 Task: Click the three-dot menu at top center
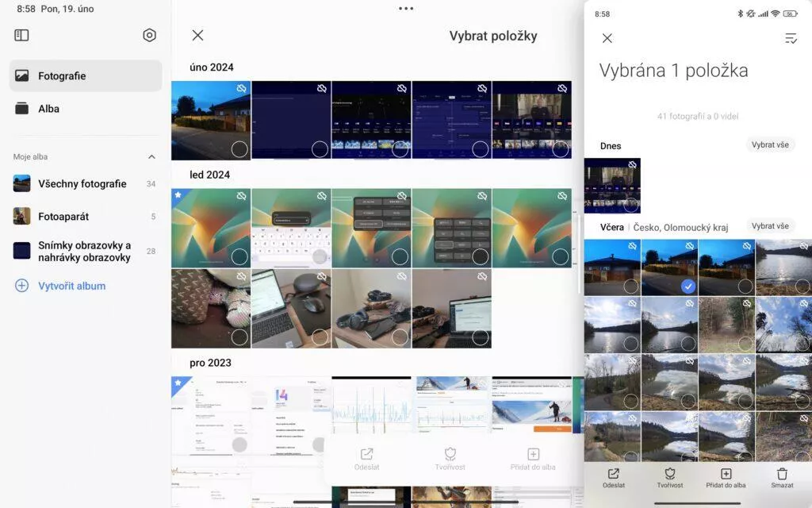click(x=406, y=8)
